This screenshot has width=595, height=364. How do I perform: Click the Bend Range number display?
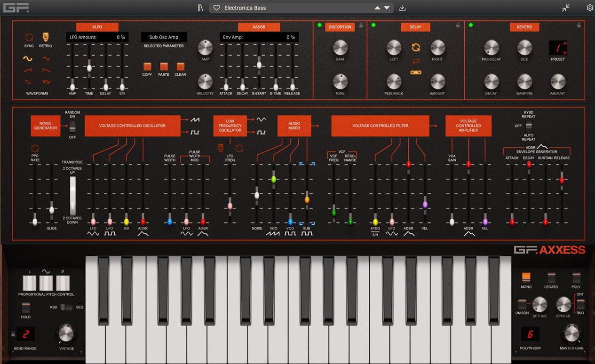[x=26, y=334]
